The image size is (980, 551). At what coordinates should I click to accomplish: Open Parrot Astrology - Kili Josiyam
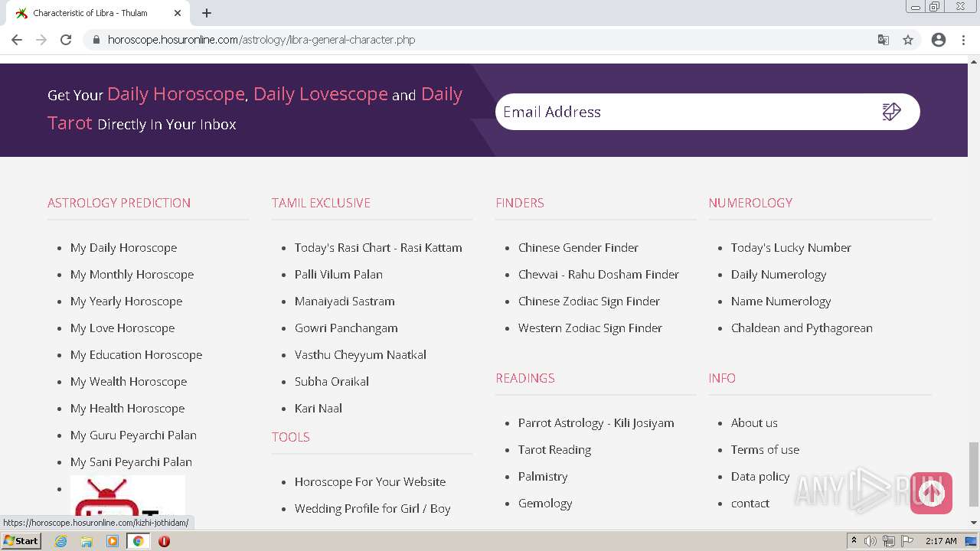tap(596, 422)
